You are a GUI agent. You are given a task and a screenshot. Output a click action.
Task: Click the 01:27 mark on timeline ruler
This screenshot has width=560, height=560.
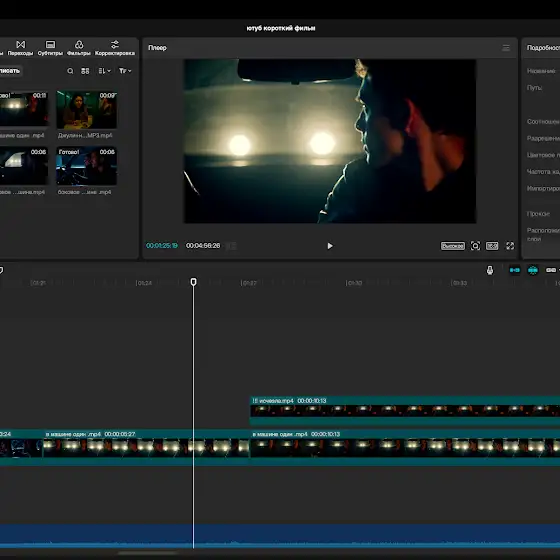(249, 283)
